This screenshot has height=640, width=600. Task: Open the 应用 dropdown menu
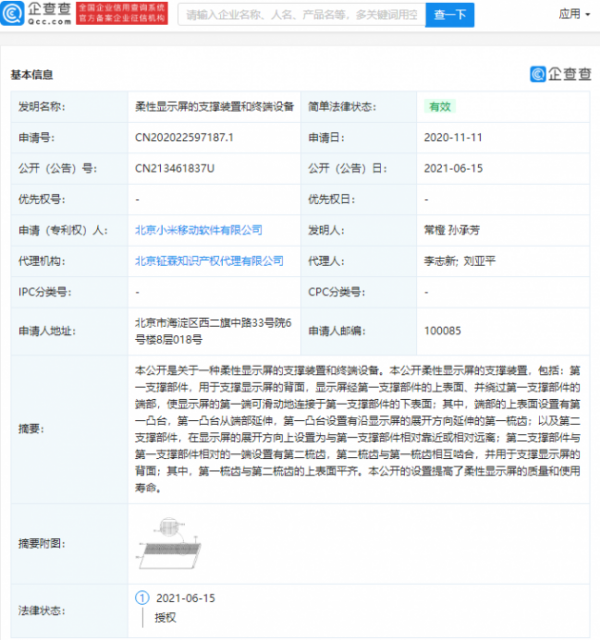tap(574, 14)
